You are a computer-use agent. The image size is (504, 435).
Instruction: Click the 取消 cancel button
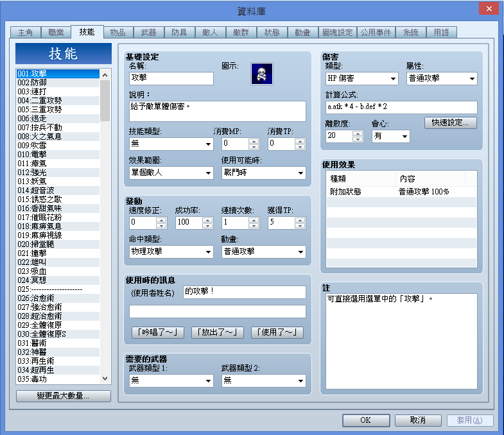point(418,420)
